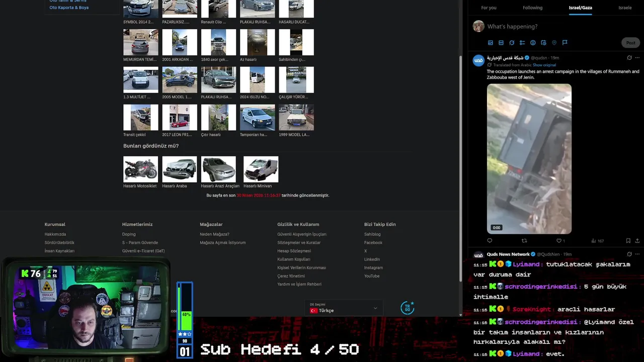Open the MEMURDAN TEMİ listing thumbnail
Screen dimensions: 644x362
(140, 42)
